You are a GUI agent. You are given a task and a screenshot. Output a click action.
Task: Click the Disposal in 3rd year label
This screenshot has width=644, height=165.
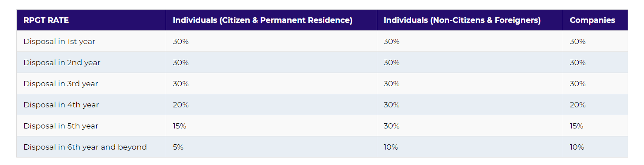coord(61,84)
